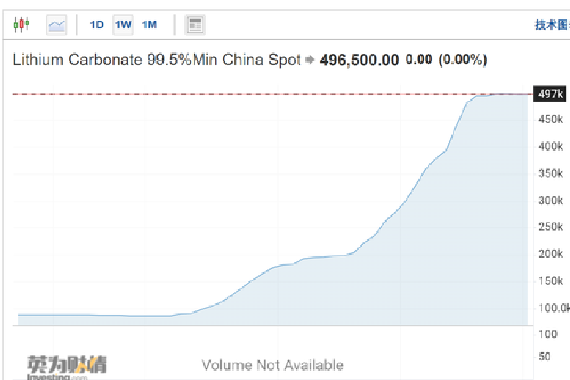
Task: Click the 250k axis label
Action: point(550,227)
